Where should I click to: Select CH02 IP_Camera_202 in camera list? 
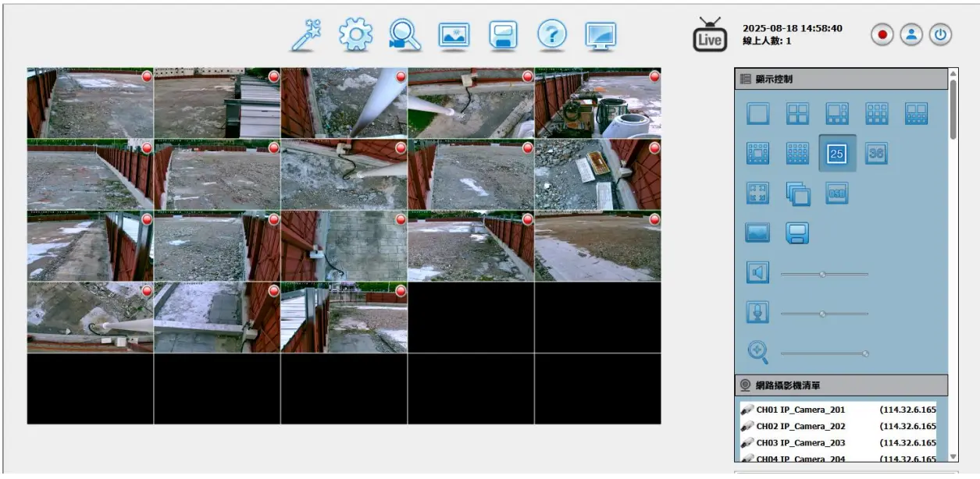pyautogui.click(x=801, y=427)
